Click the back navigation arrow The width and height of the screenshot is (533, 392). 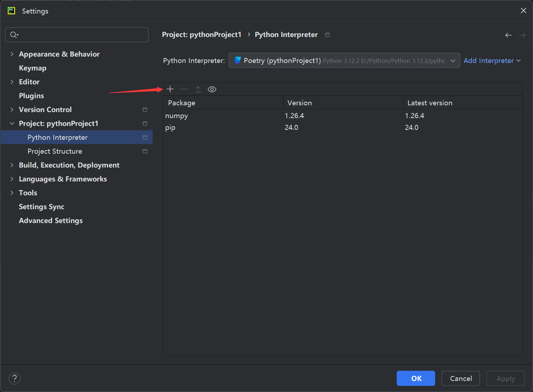pyautogui.click(x=508, y=35)
